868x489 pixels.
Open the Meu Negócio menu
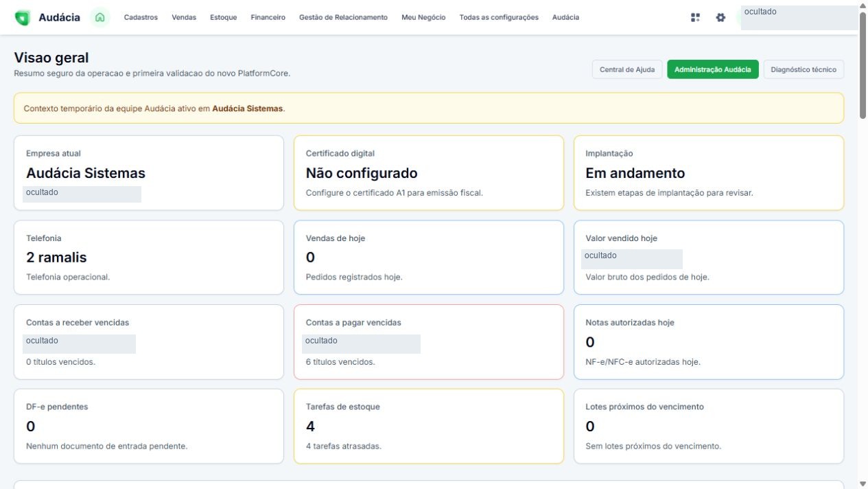tap(423, 17)
